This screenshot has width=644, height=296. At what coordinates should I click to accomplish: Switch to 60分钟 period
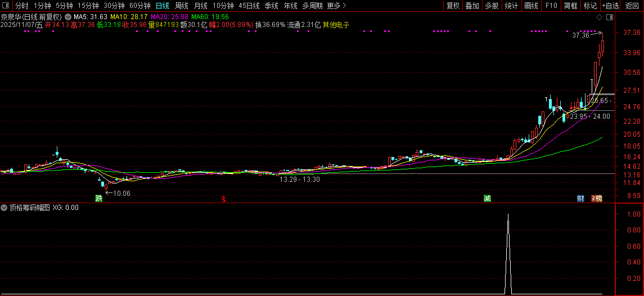tap(139, 6)
